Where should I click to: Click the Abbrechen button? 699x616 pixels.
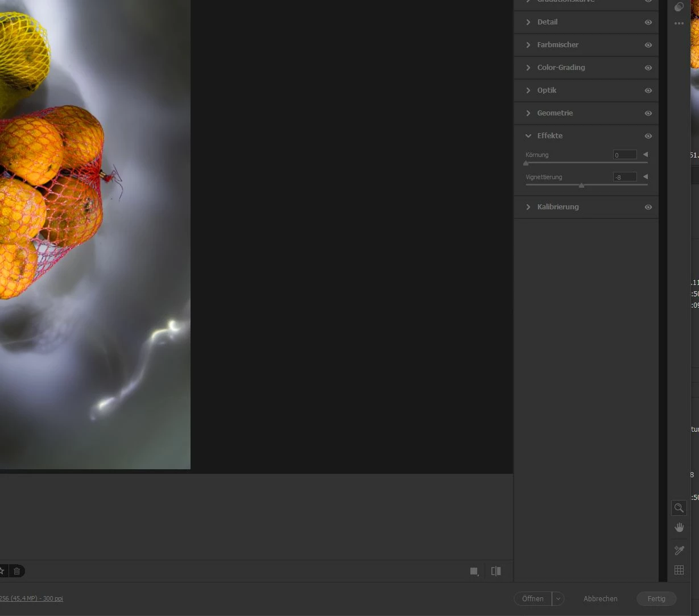pyautogui.click(x=600, y=599)
